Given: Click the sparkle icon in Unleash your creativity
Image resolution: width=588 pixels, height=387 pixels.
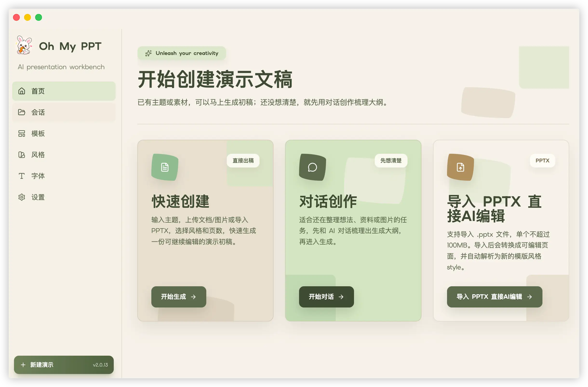Looking at the screenshot, I should click(x=148, y=53).
